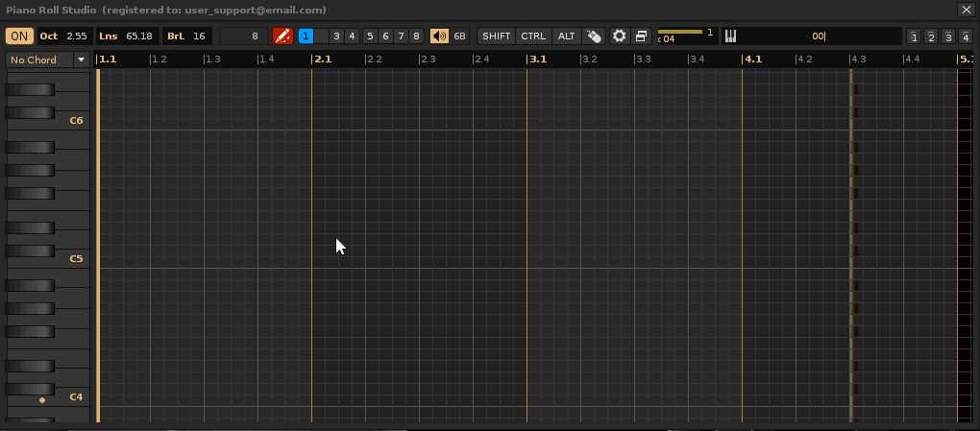Switch to pattern slot 1
Image resolution: width=980 pixels, height=431 pixels.
(x=306, y=36)
